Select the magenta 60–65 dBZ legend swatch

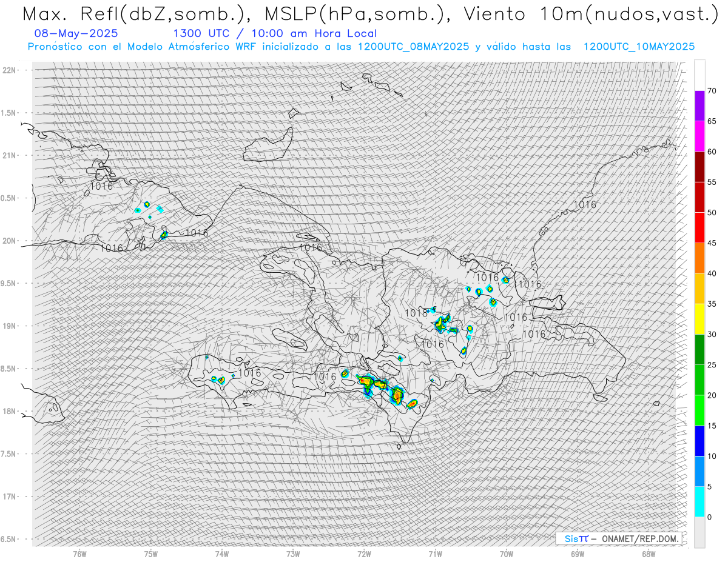pos(699,136)
